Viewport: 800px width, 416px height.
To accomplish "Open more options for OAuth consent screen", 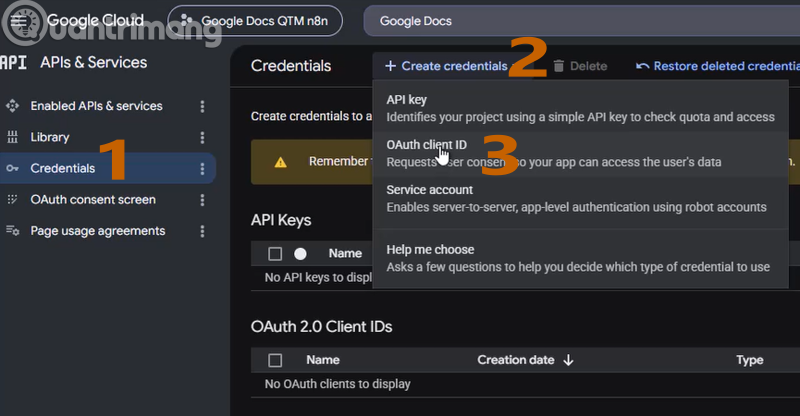I will point(203,200).
